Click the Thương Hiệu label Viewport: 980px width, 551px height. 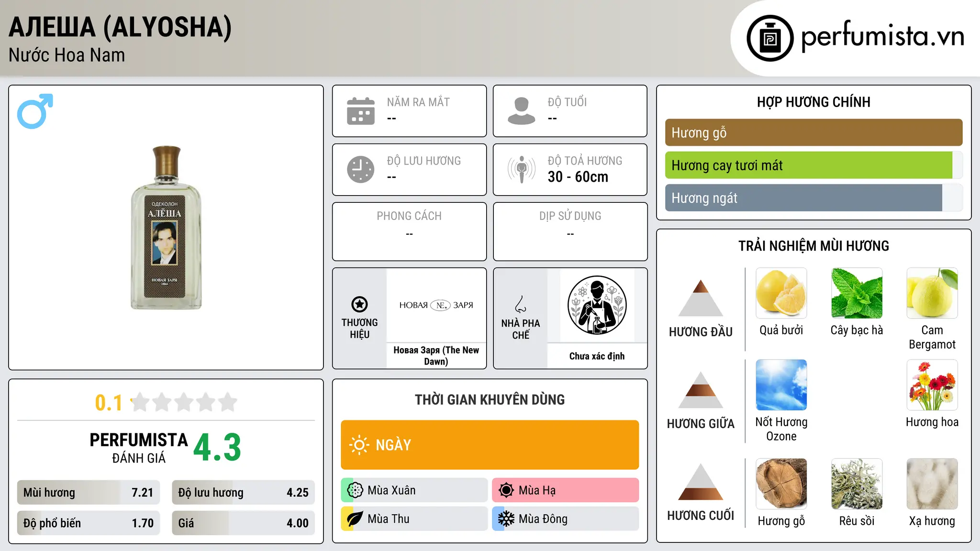coord(359,329)
